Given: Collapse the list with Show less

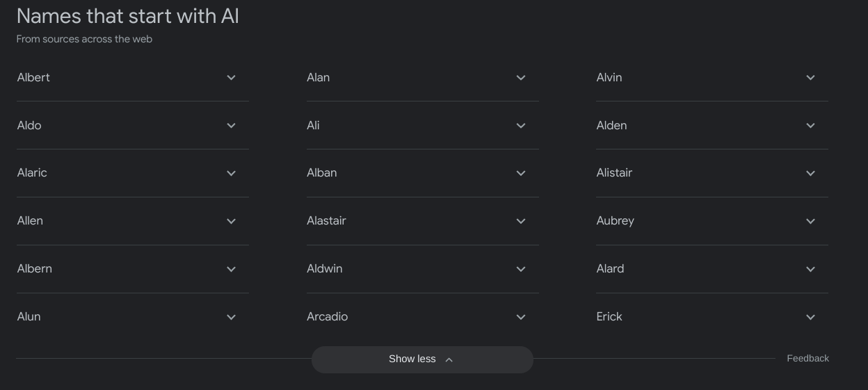Looking at the screenshot, I should [421, 359].
